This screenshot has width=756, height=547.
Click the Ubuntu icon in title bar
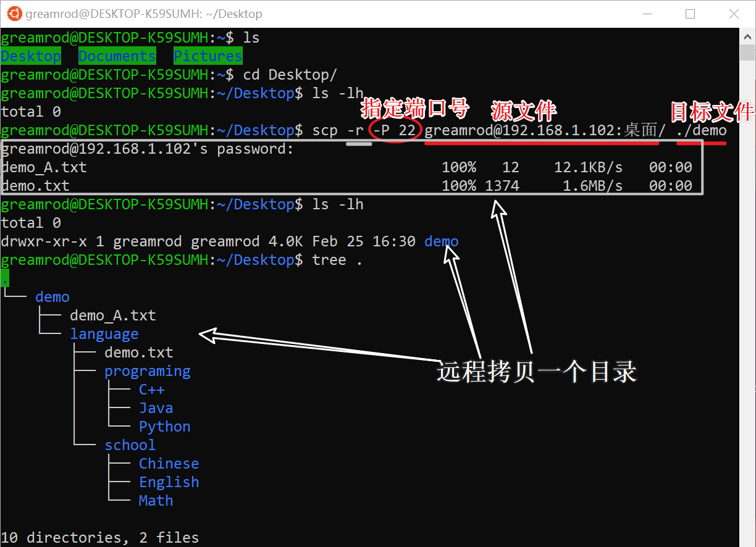(14, 14)
